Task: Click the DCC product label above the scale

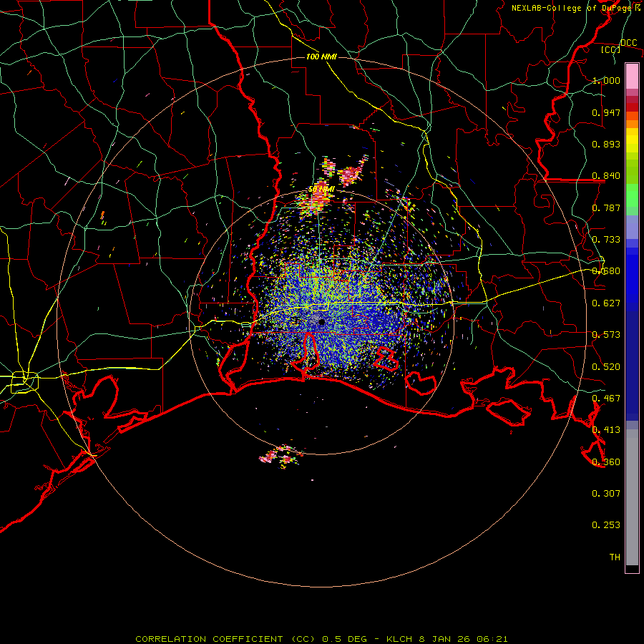Action: 628,43
